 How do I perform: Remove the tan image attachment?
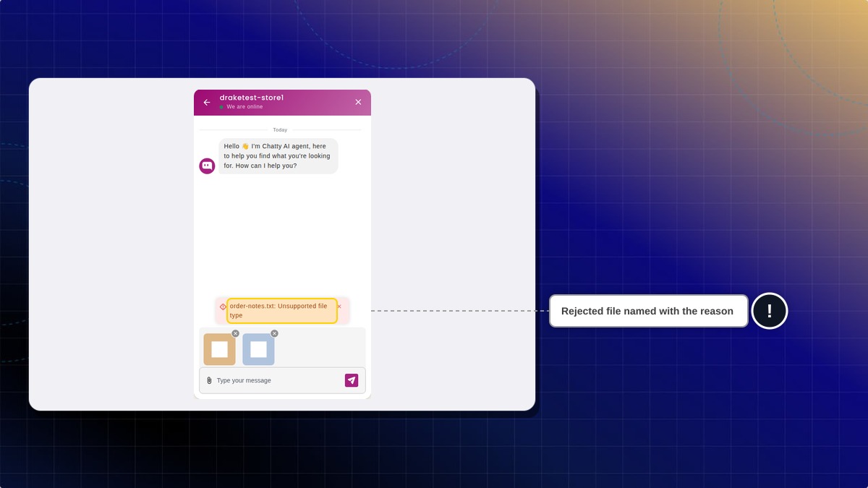click(235, 333)
